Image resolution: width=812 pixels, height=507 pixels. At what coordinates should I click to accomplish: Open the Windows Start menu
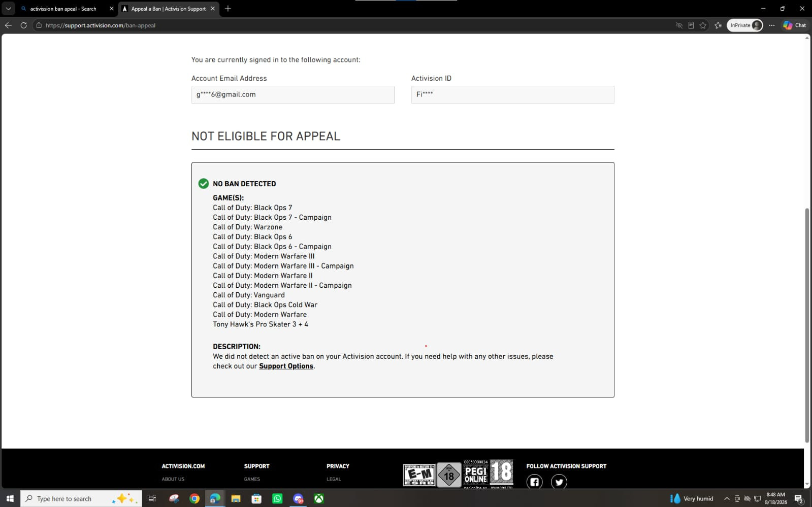(10, 498)
